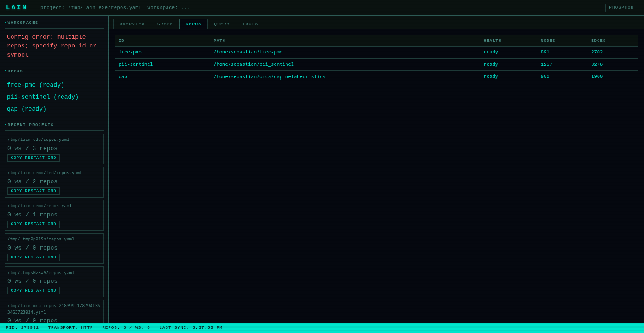Select pii-sentinel (ready) in sidebar repos
The image size is (644, 333).
click(43, 97)
